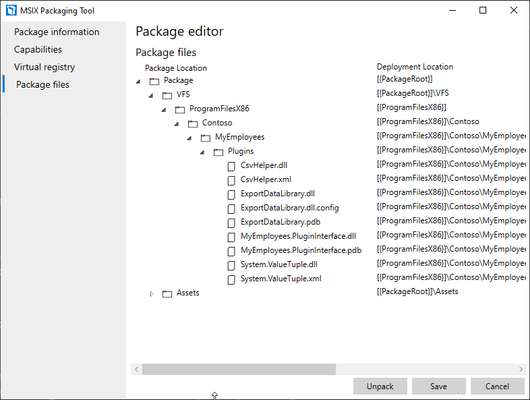Click the Contoso folder icon
530x400 pixels.
[x=193, y=124]
